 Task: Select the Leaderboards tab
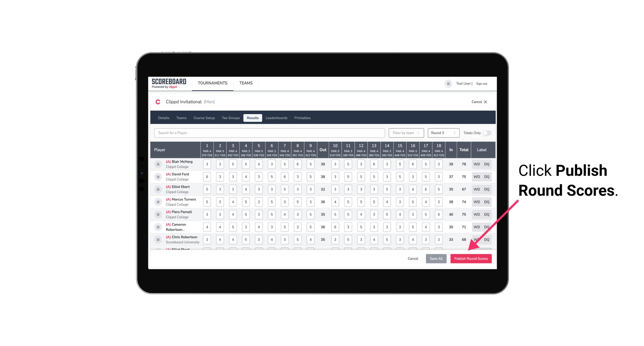click(x=276, y=118)
